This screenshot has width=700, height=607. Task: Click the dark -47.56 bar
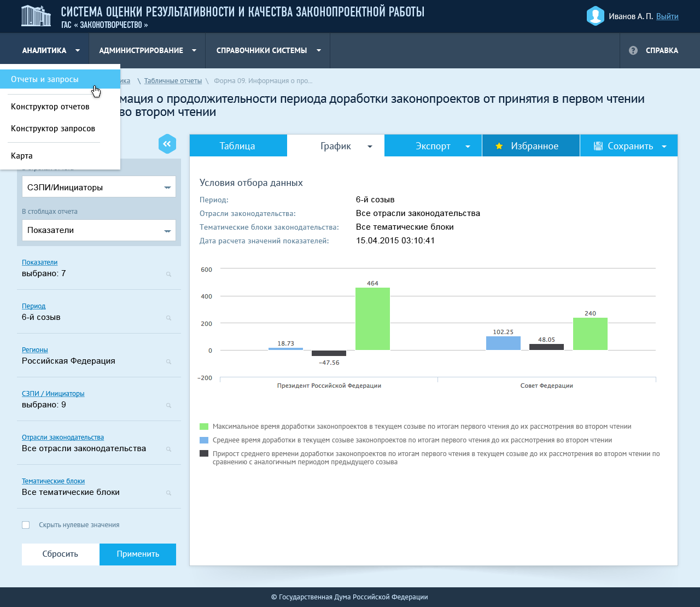click(329, 353)
